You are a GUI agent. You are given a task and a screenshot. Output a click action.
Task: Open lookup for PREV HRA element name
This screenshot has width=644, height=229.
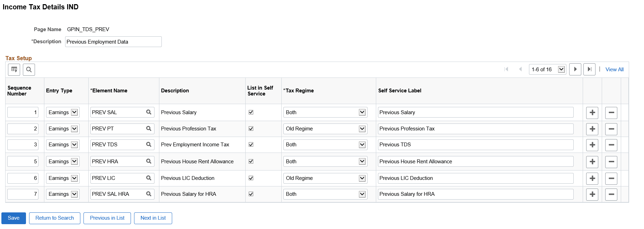point(149,161)
